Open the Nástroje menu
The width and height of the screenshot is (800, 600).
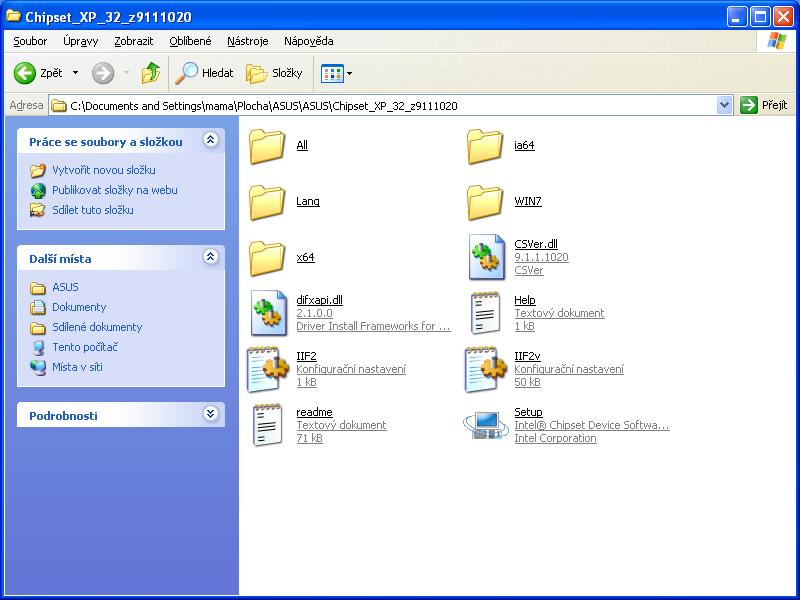click(247, 41)
